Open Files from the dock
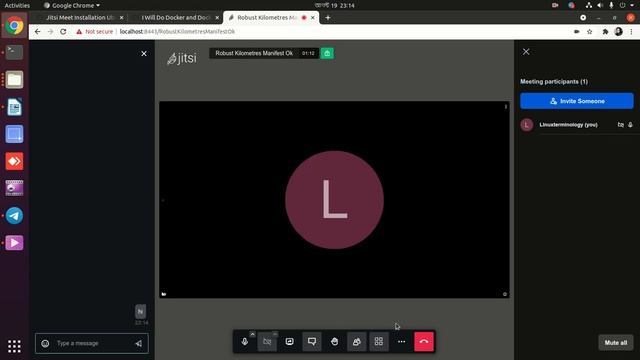Screen dimensions: 640x360 pos(14,80)
